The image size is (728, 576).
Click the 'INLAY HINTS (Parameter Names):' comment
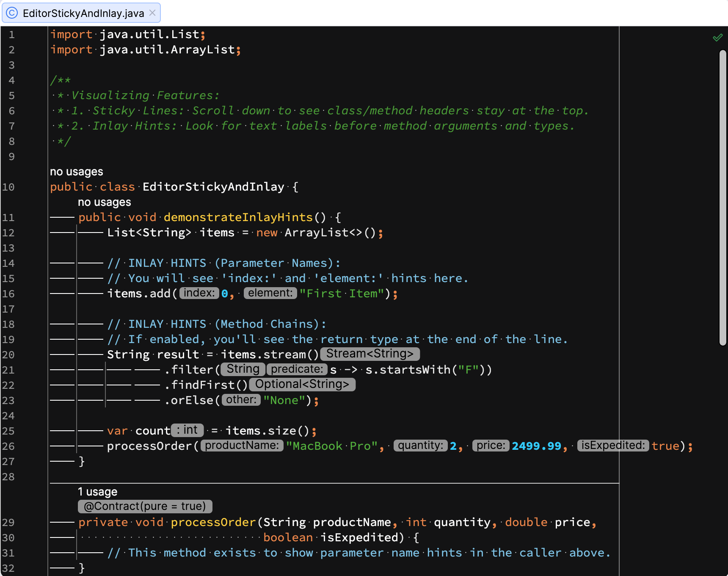(224, 263)
